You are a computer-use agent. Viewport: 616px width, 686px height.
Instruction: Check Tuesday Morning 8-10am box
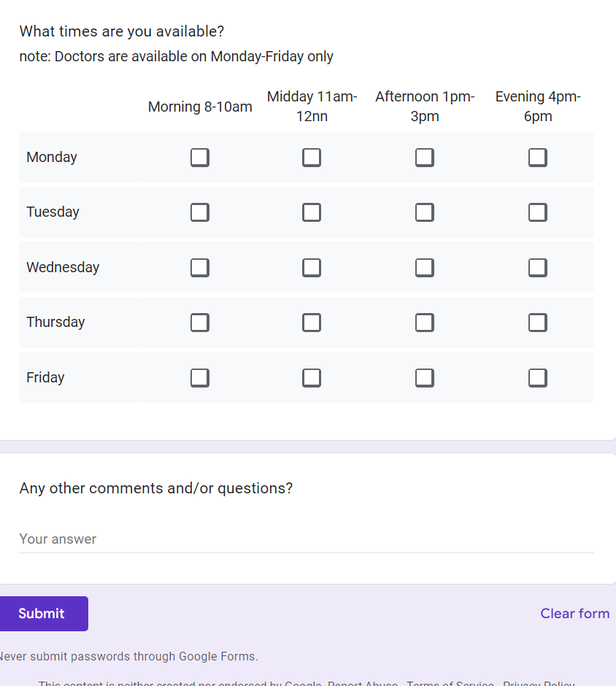(x=200, y=212)
